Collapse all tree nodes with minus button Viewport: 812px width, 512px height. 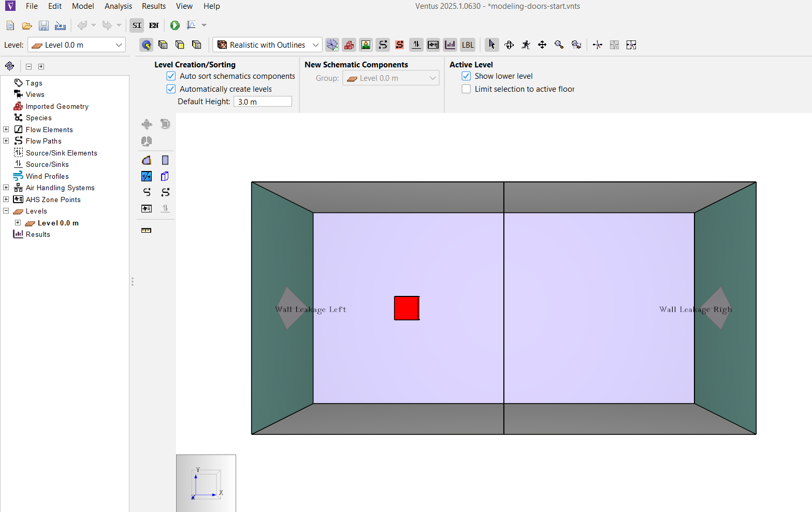[29, 66]
